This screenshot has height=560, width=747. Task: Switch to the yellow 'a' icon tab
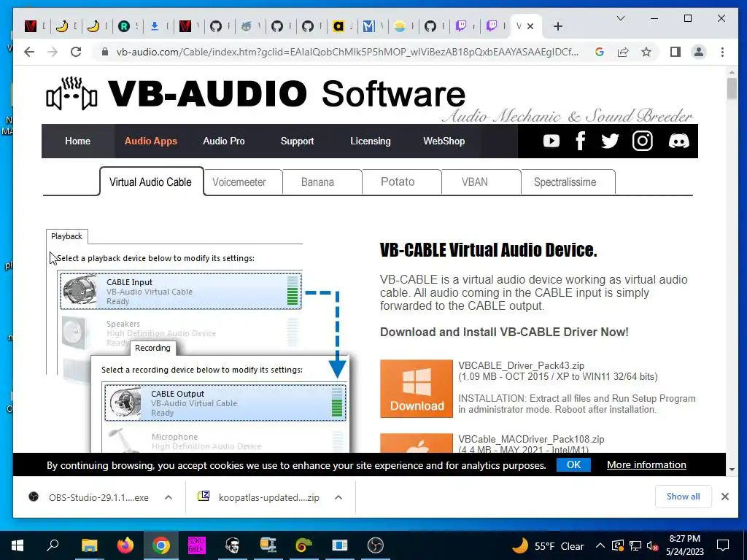(x=338, y=26)
